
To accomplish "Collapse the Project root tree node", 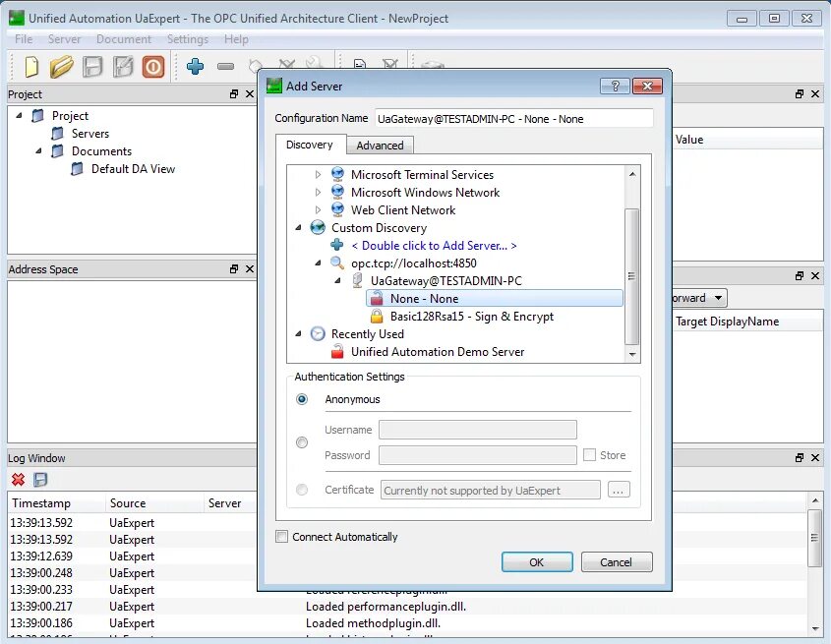I will tap(19, 115).
